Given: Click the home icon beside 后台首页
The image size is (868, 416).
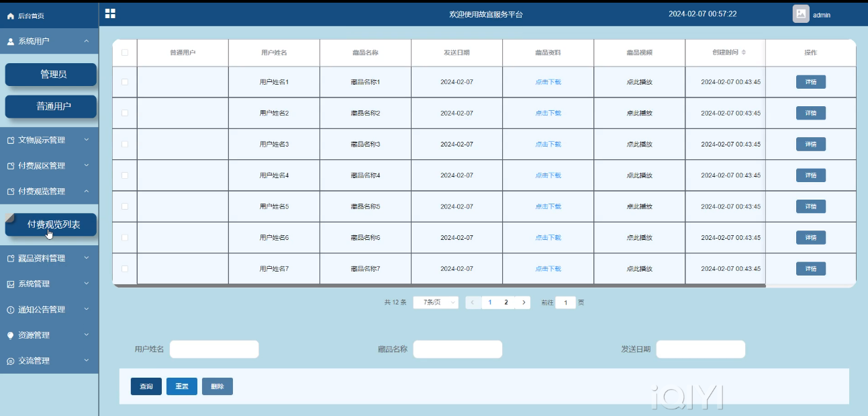Looking at the screenshot, I should [x=10, y=15].
